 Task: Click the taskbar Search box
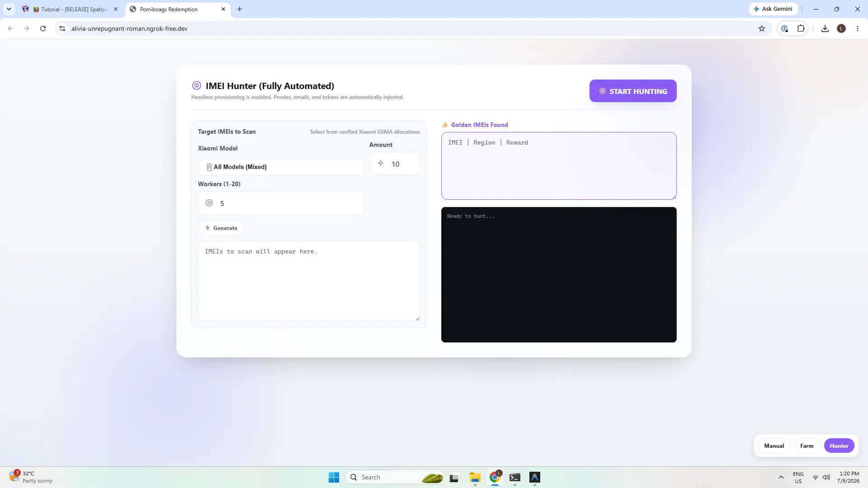coord(395,477)
